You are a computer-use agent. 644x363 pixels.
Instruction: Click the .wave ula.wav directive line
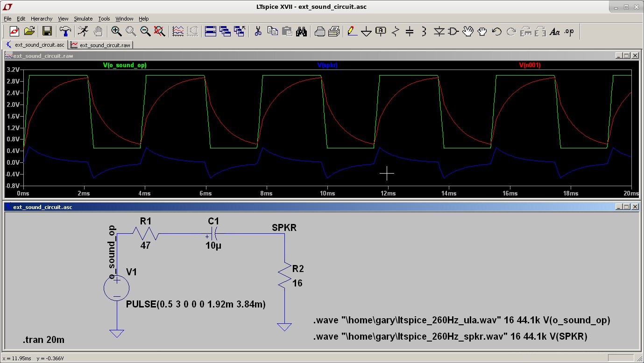click(461, 321)
